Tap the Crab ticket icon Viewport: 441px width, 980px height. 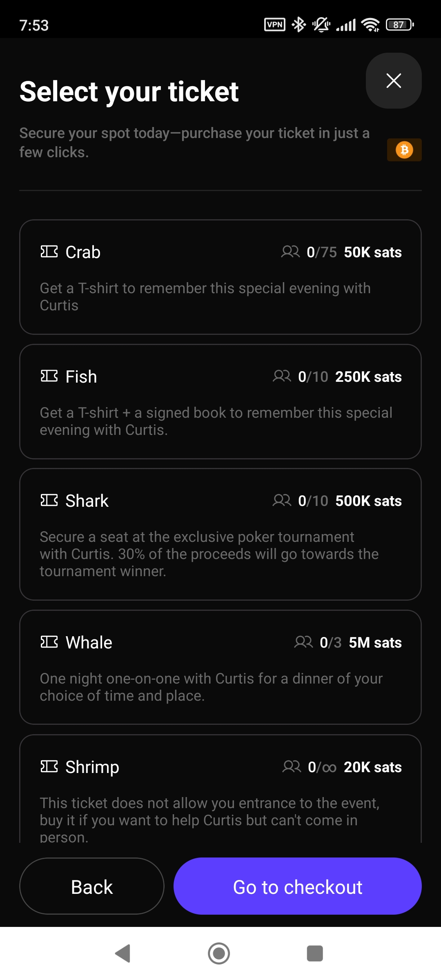(49, 252)
